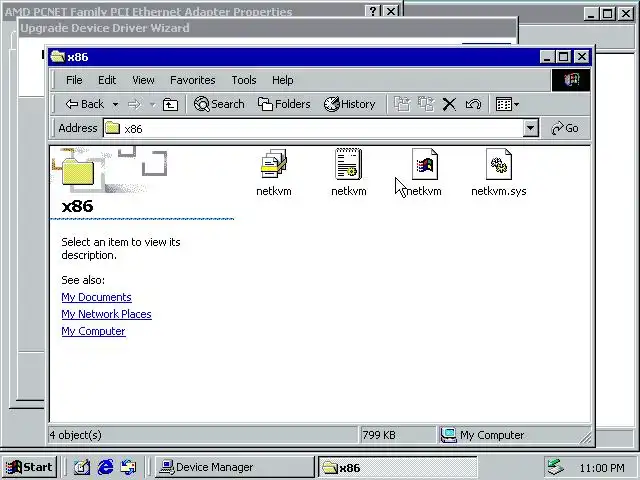Click the Upgrade Device Driver Wizard title bar

[267, 28]
